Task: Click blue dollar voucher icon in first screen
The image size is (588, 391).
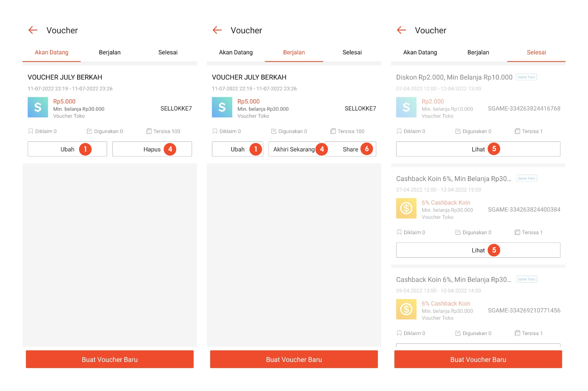Action: 38,107
